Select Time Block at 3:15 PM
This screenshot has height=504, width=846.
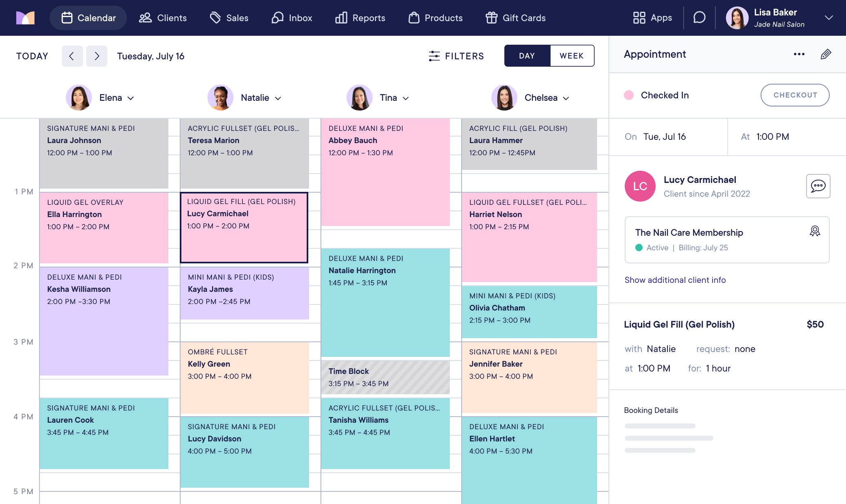(385, 377)
